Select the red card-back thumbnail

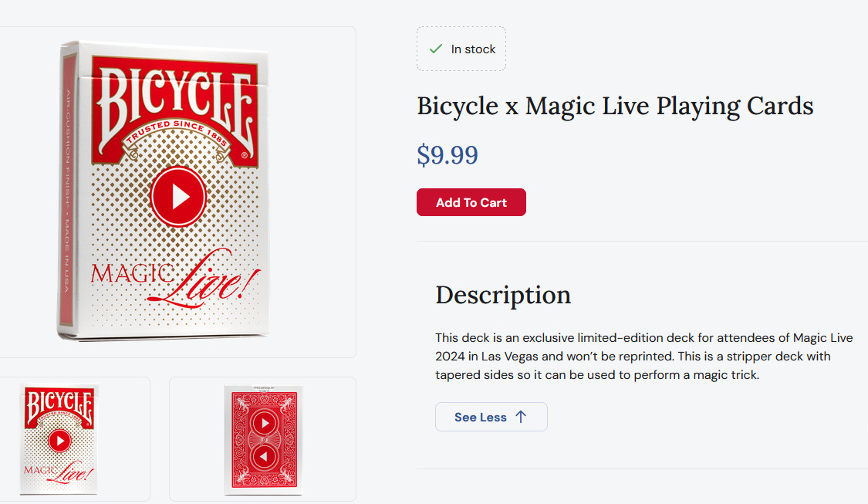click(x=263, y=439)
